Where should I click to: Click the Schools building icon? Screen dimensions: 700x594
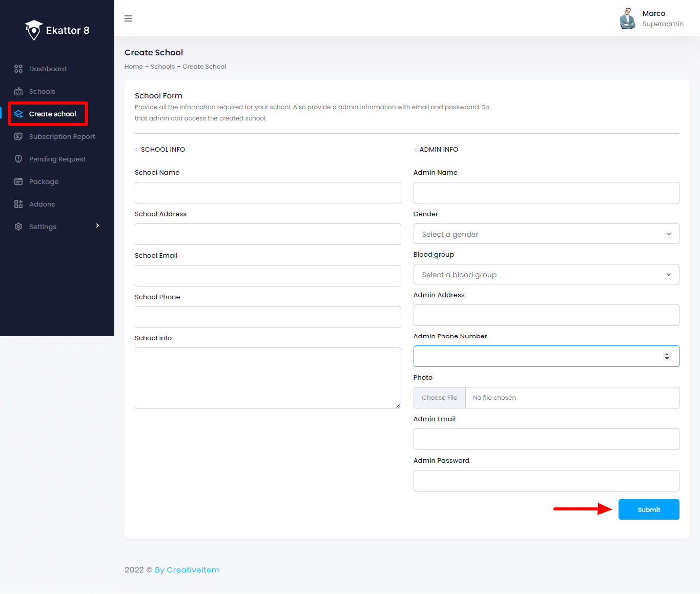click(18, 91)
